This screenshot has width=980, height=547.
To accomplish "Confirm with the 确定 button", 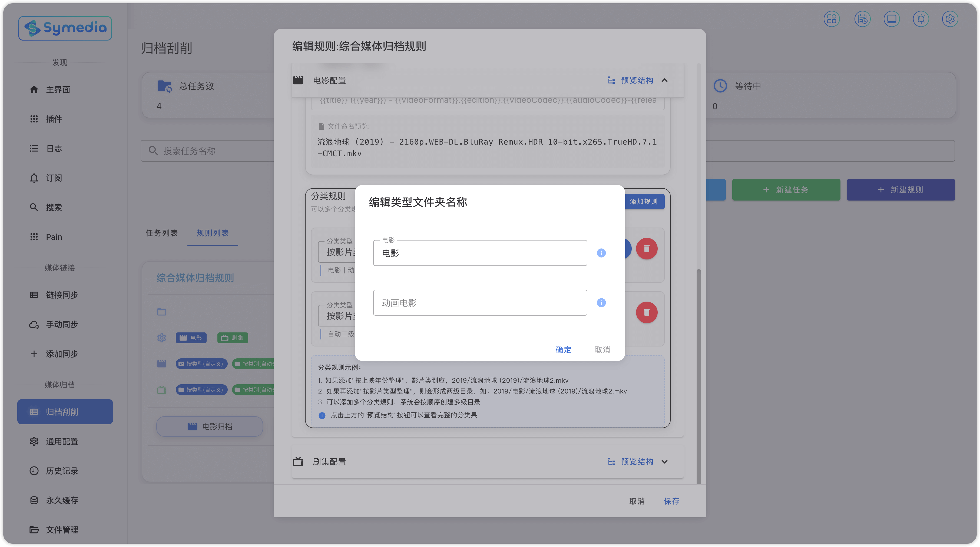I will 563,350.
